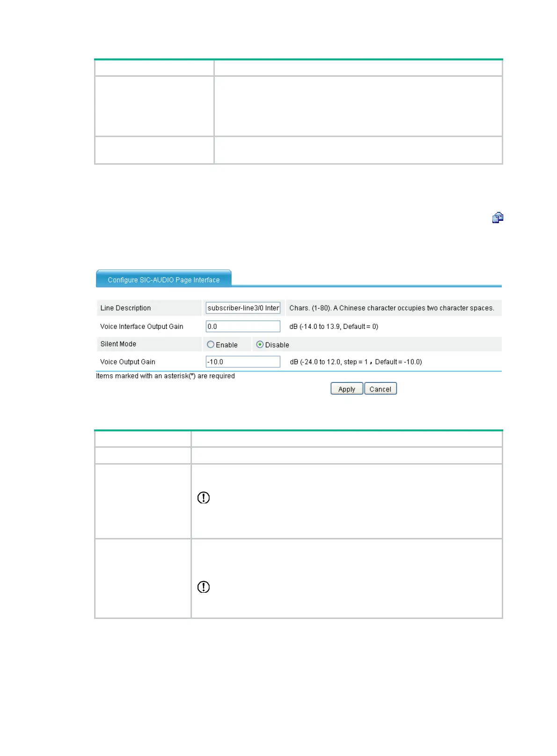The height and width of the screenshot is (756, 557).
Task: Click the Cancel button
Action: tap(381, 389)
